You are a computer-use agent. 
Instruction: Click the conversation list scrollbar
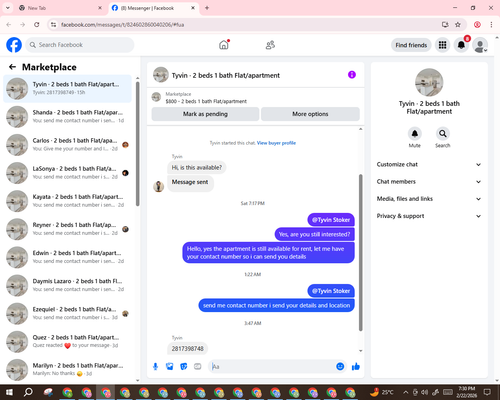[137, 144]
